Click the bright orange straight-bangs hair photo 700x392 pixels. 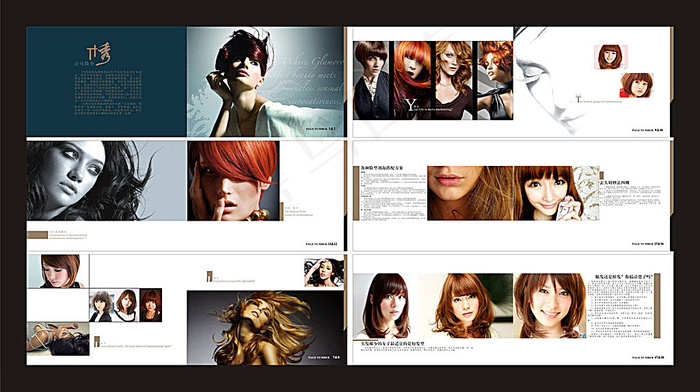click(x=412, y=80)
